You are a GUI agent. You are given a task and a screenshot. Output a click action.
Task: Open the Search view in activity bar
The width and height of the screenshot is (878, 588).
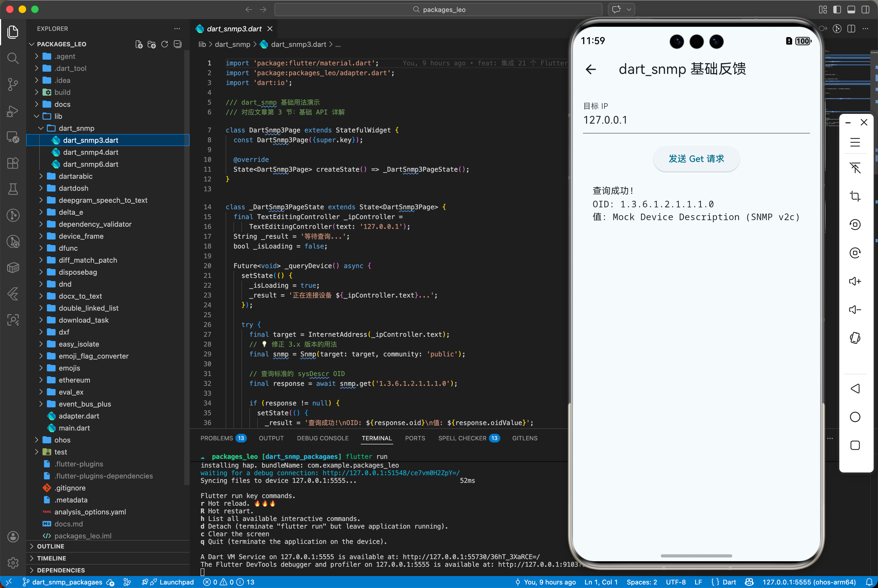(13, 58)
